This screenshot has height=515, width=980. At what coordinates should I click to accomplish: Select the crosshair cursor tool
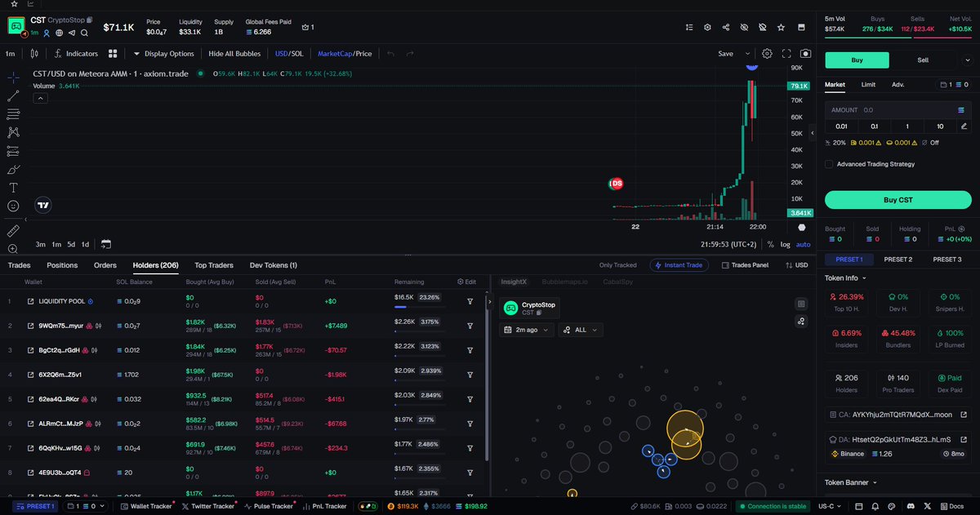[x=14, y=78]
